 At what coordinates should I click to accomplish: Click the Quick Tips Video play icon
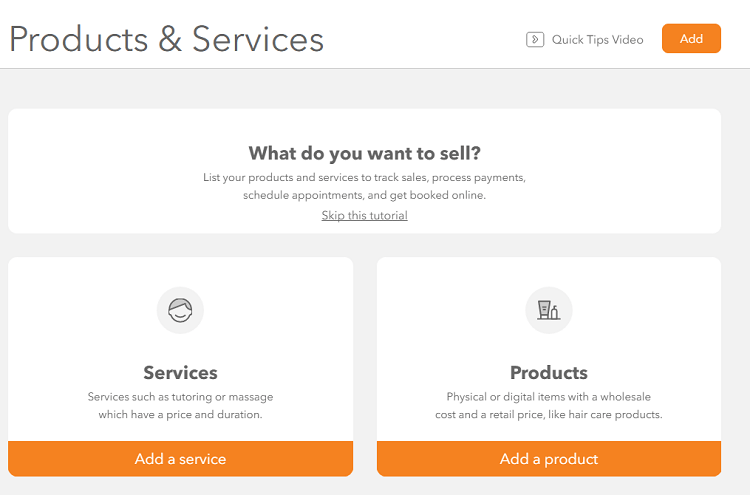535,39
